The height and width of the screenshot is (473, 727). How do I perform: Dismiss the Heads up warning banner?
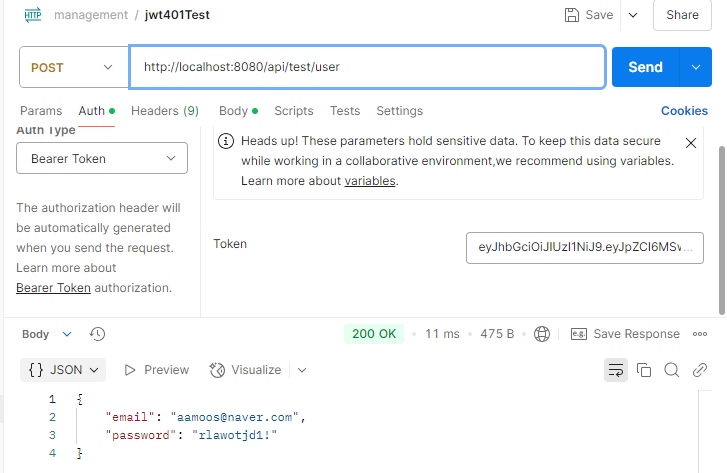click(690, 143)
